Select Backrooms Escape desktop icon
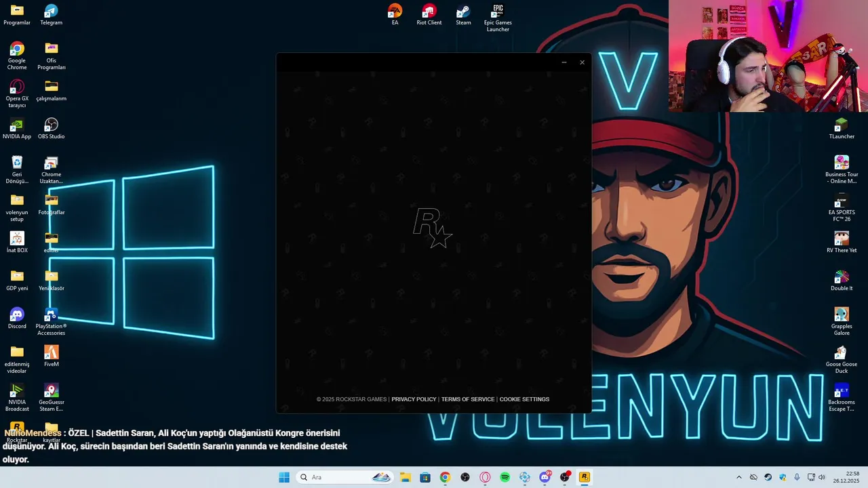This screenshot has height=488, width=868. 842,397
